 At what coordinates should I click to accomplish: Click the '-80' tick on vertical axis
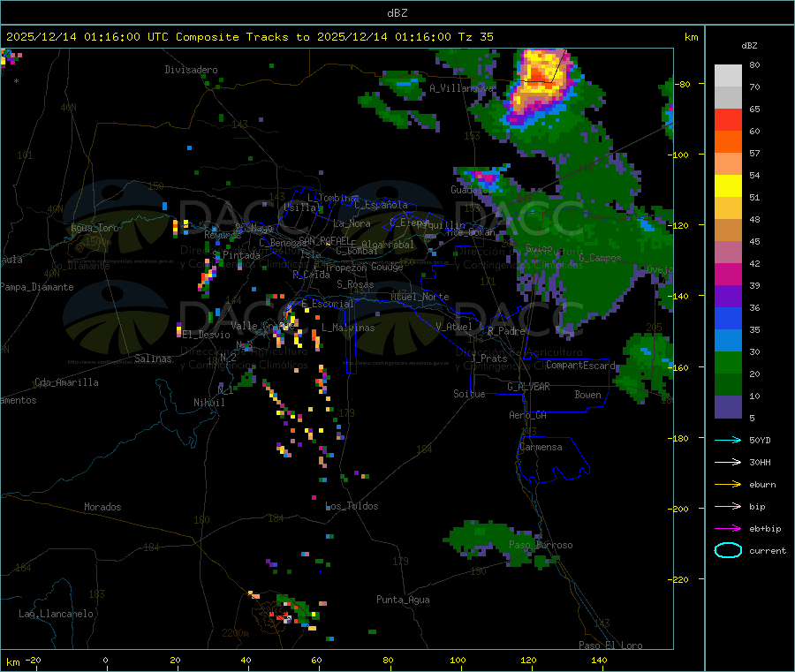[683, 84]
